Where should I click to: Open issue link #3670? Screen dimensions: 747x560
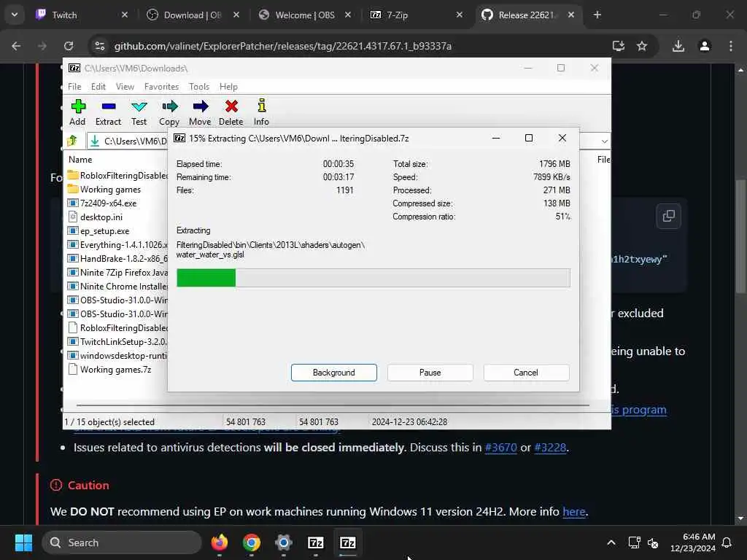coord(500,448)
